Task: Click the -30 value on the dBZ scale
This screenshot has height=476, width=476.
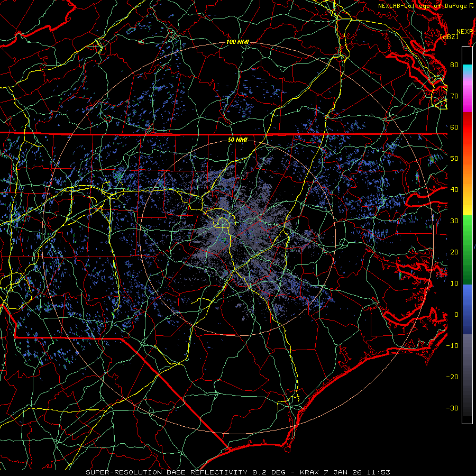Action: pyautogui.click(x=452, y=408)
